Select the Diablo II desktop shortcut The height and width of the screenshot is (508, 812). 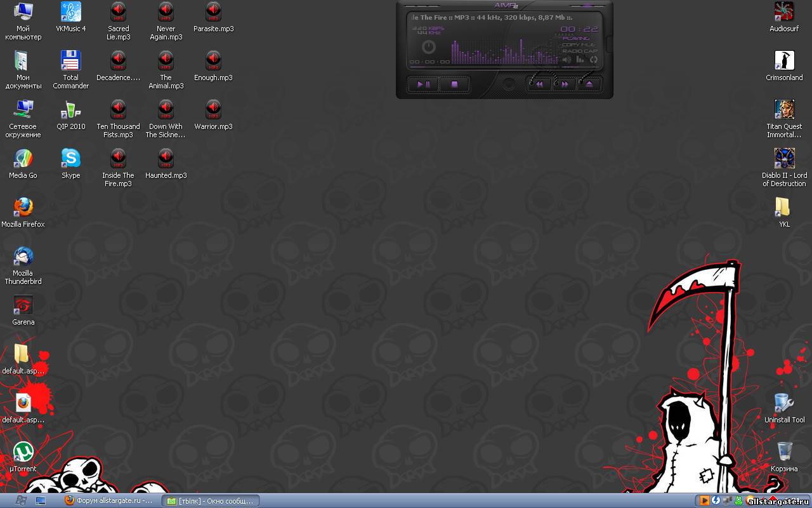coord(784,159)
